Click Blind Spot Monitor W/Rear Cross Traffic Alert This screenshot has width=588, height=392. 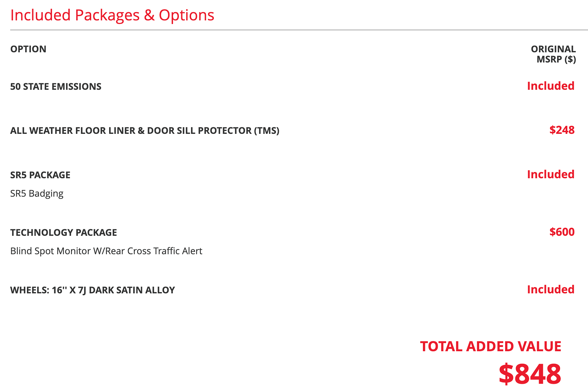click(106, 251)
